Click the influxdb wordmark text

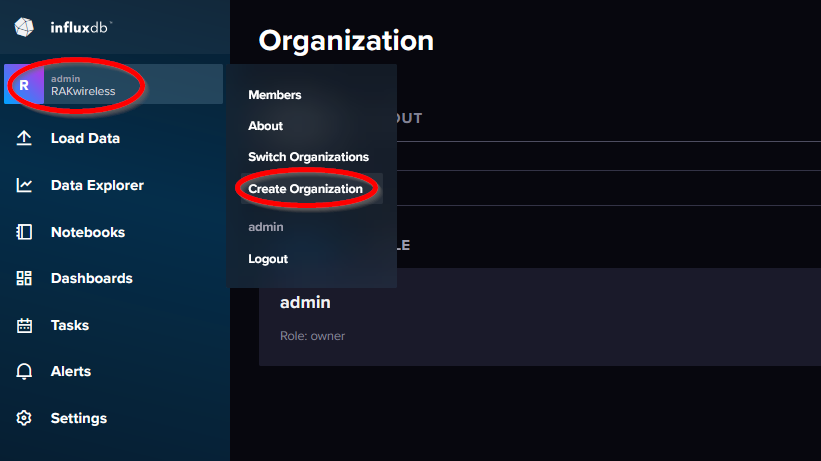click(x=81, y=27)
